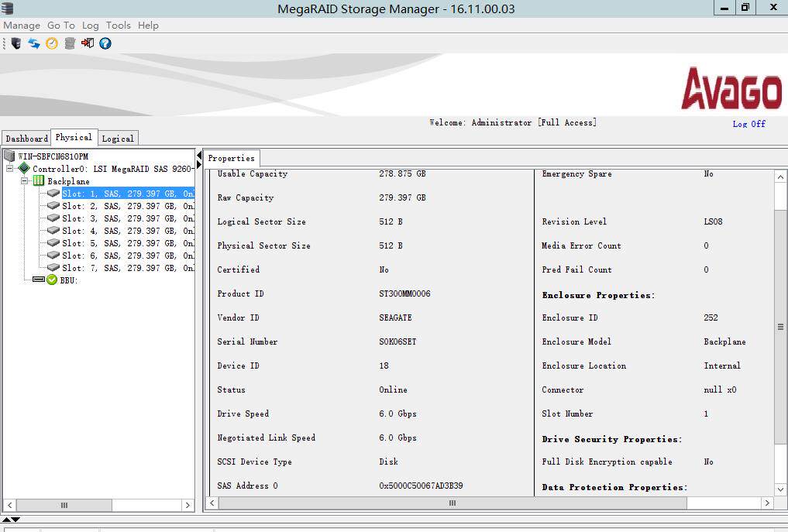Screen dimensions: 788x532
Task: Switch to the Logical tab
Action: 118,138
